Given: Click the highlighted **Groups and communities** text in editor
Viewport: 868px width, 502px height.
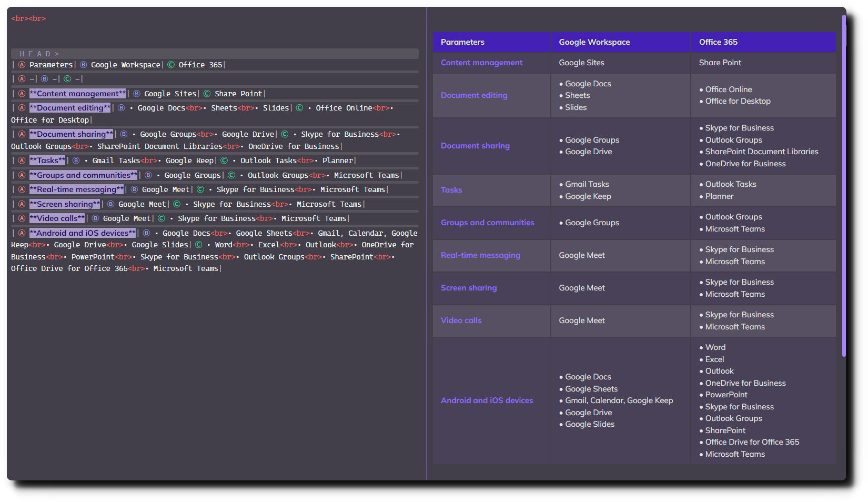Looking at the screenshot, I should point(83,175).
